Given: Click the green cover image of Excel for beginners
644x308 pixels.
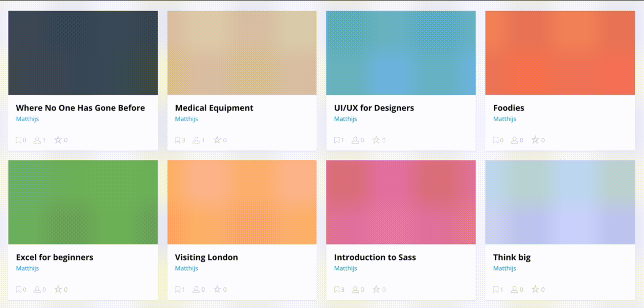Looking at the screenshot, I should (83, 202).
